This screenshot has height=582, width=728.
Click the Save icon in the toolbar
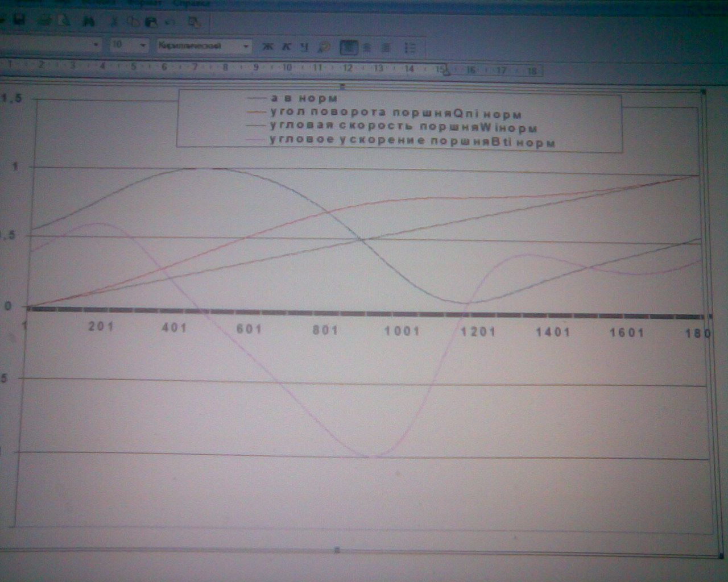(x=19, y=21)
